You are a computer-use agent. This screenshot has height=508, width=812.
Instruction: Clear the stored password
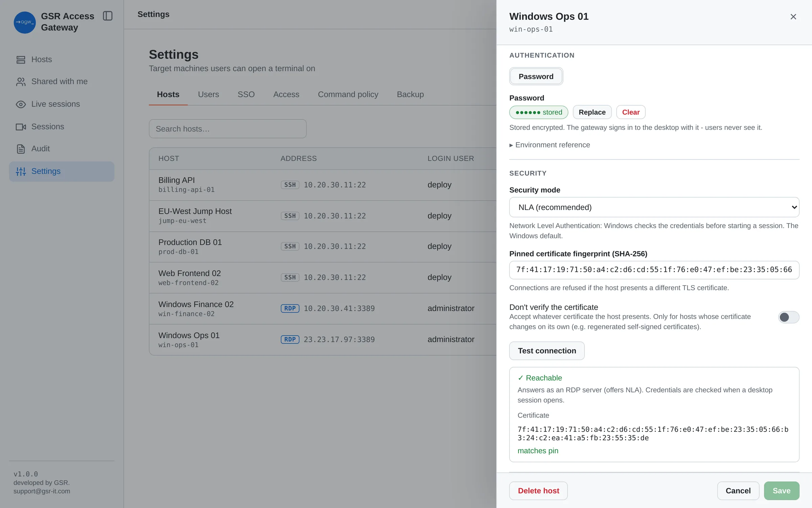pos(631,112)
